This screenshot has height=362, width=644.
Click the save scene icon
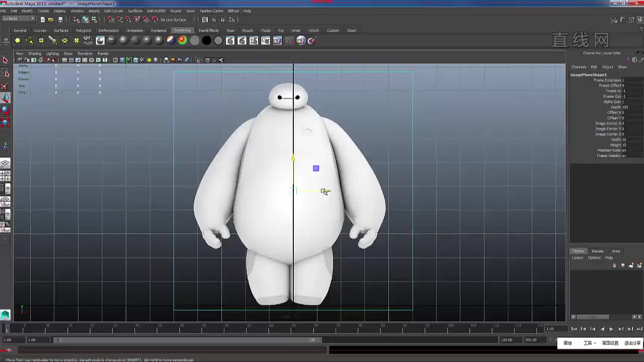(x=60, y=20)
